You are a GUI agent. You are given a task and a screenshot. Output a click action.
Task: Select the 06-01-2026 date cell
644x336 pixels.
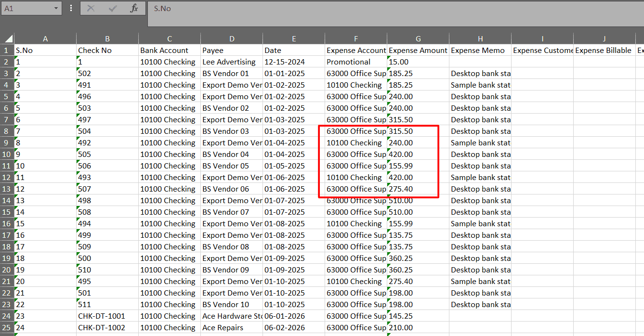294,316
